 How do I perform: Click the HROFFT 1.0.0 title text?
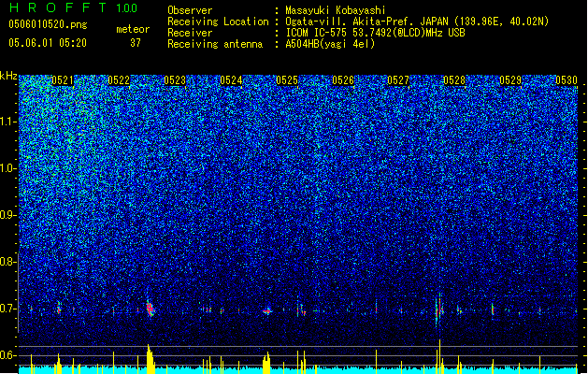(74, 7)
